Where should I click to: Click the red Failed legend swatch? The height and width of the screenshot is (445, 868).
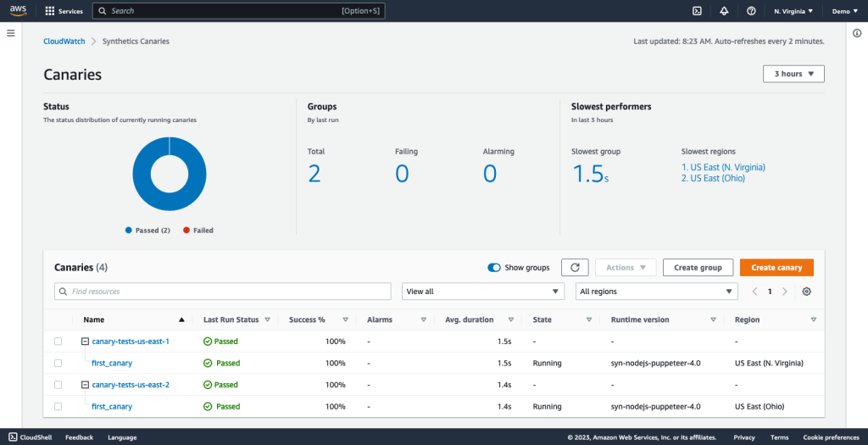point(186,231)
